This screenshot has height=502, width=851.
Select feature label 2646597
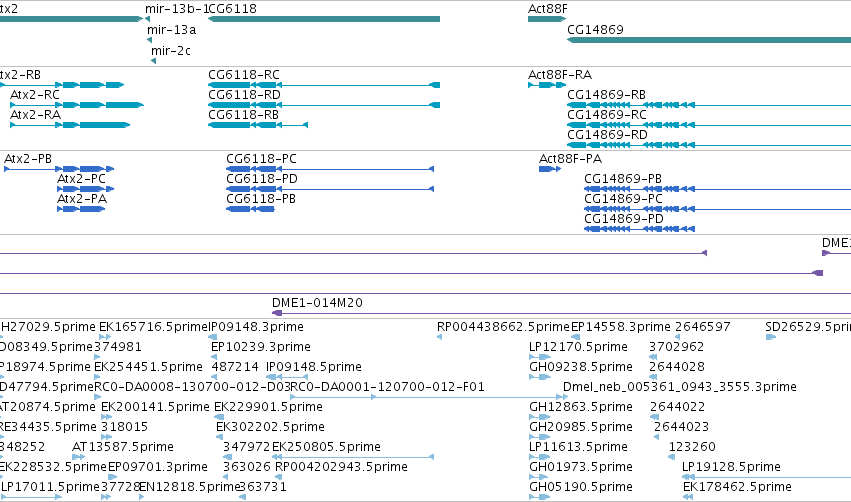pos(703,327)
